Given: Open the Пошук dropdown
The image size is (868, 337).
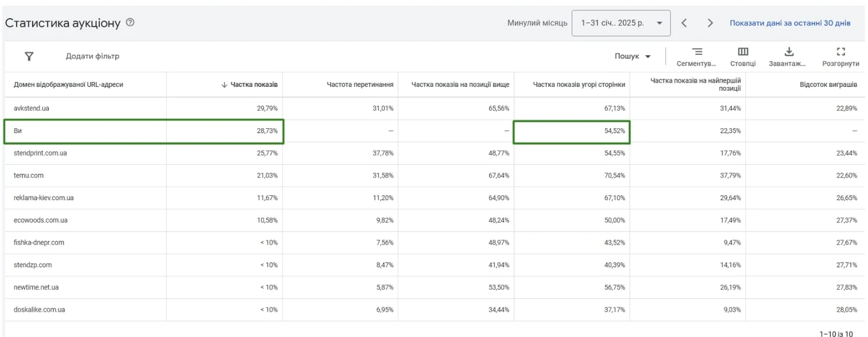Looking at the screenshot, I should pyautogui.click(x=632, y=56).
